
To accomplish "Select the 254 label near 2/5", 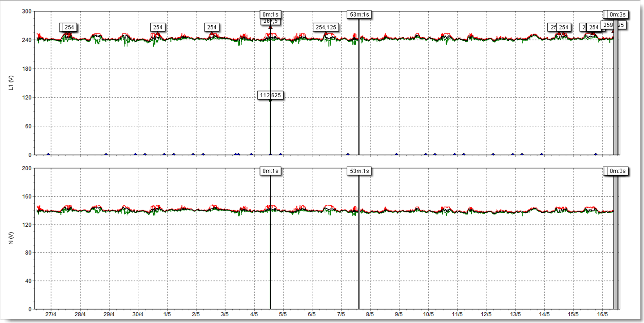I will pyautogui.click(x=212, y=27).
